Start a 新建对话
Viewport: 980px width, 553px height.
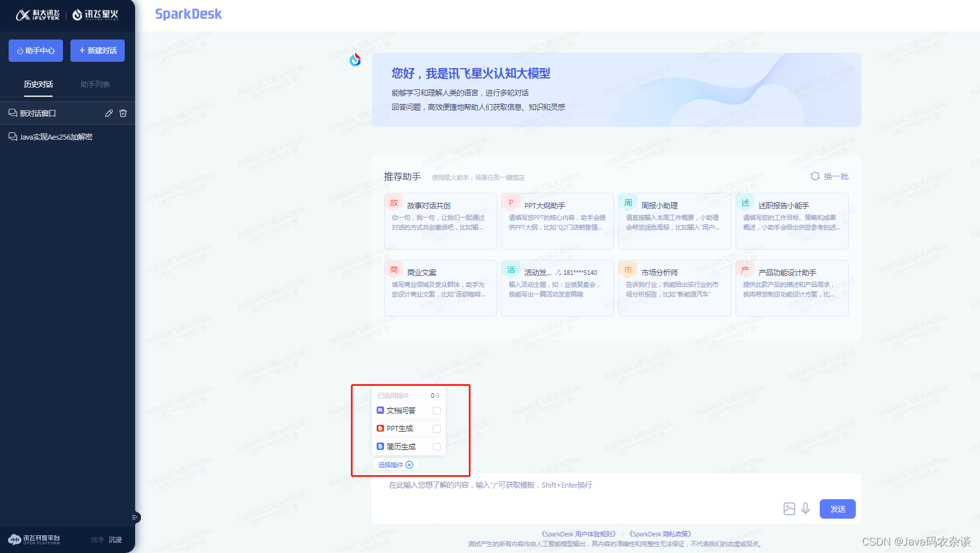[97, 50]
